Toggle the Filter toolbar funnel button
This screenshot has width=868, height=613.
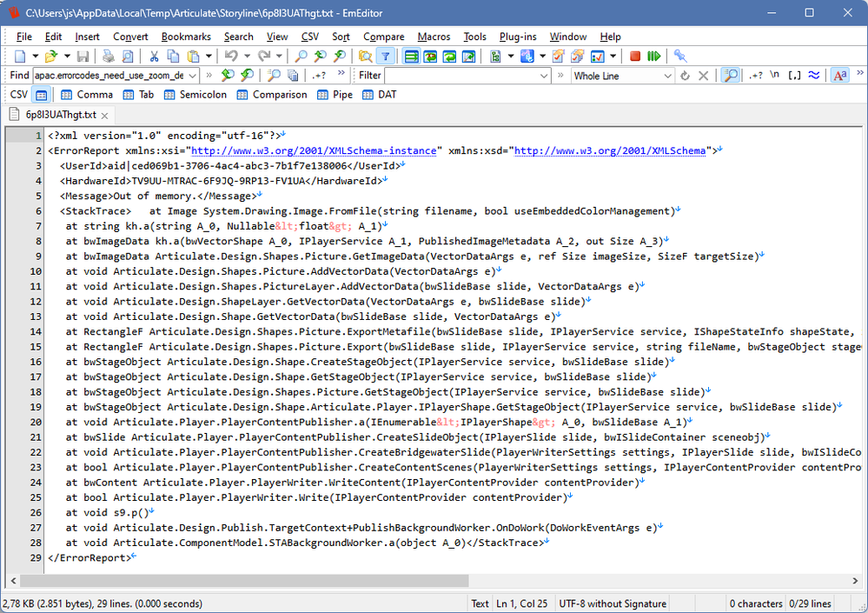385,57
